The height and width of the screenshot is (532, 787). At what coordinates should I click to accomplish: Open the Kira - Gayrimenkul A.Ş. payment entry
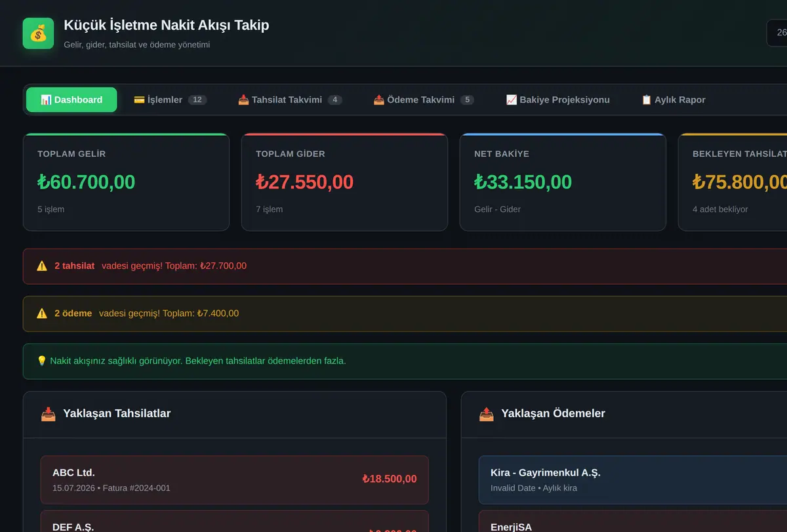632,480
